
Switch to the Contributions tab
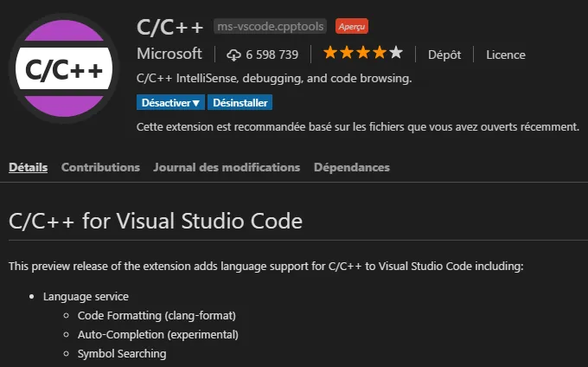point(100,167)
